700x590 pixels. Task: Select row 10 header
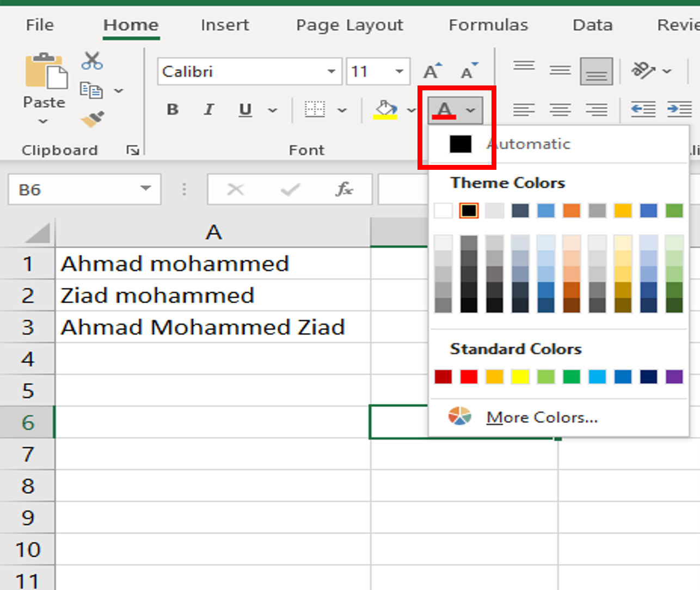click(x=28, y=550)
